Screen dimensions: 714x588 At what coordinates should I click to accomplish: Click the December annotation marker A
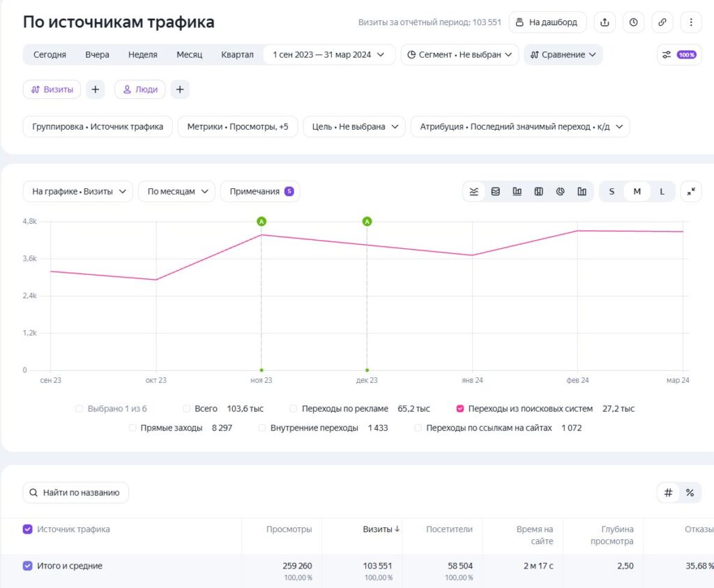(367, 221)
